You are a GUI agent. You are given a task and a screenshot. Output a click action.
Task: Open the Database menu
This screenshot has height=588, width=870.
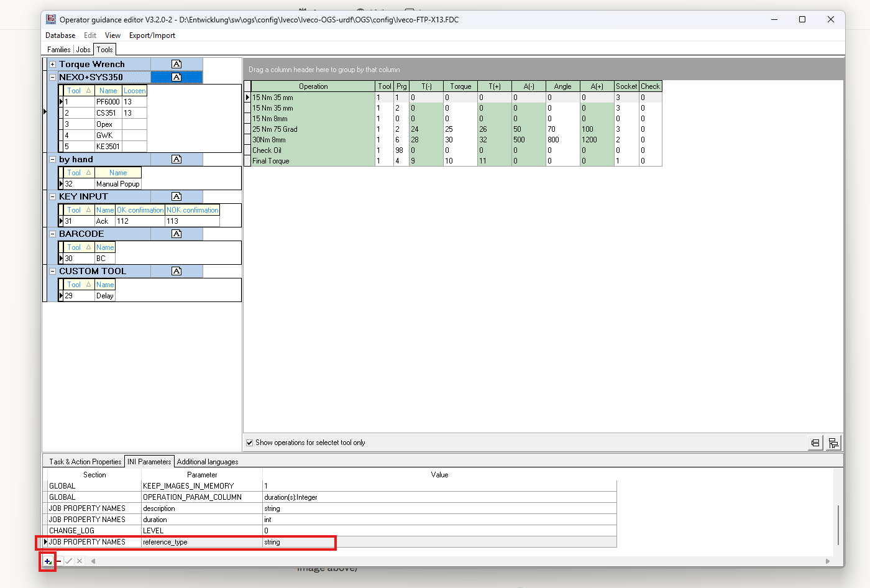(60, 35)
